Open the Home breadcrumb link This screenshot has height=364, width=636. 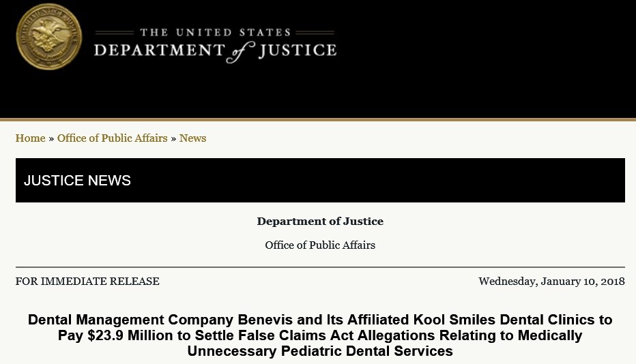(x=31, y=138)
